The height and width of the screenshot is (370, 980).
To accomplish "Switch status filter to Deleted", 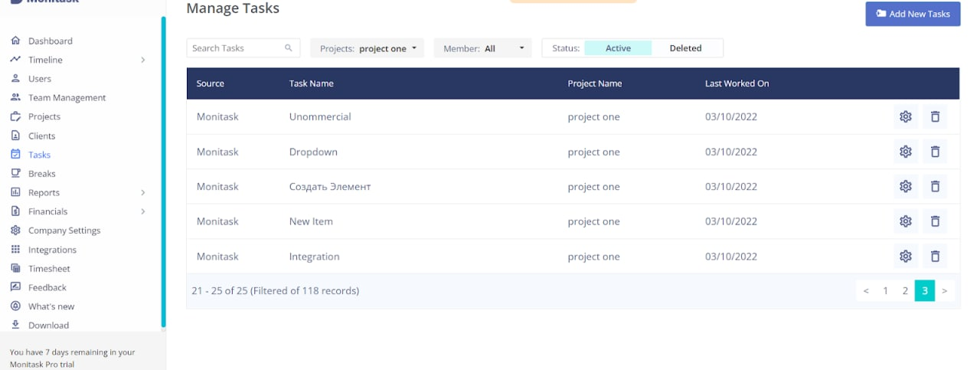I will pos(685,48).
